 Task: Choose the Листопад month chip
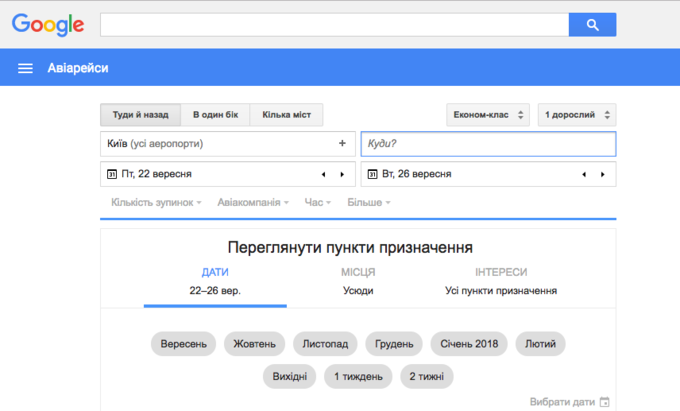(x=325, y=344)
